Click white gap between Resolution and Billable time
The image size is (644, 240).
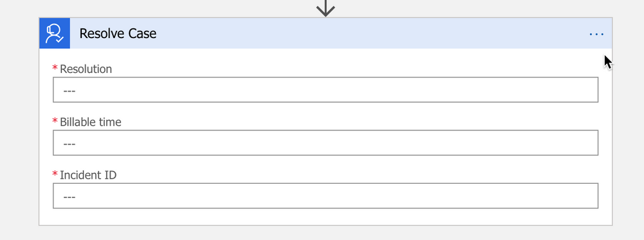point(325,109)
